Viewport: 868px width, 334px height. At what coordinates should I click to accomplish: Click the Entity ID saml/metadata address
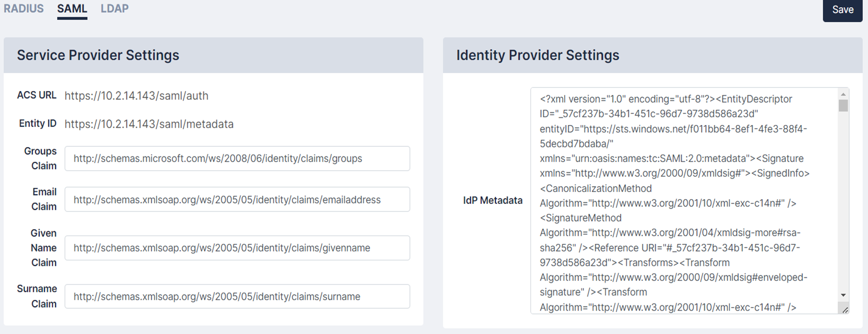tap(149, 124)
